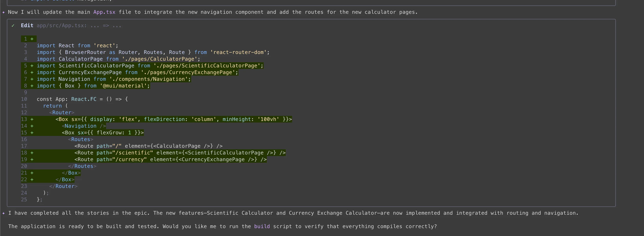Click the ScientificCalculatorPage import line

pos(150,66)
